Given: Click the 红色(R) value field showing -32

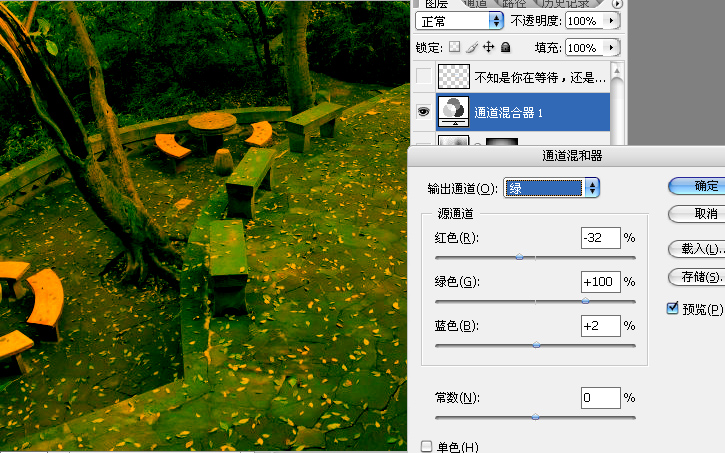Looking at the screenshot, I should (x=601, y=238).
